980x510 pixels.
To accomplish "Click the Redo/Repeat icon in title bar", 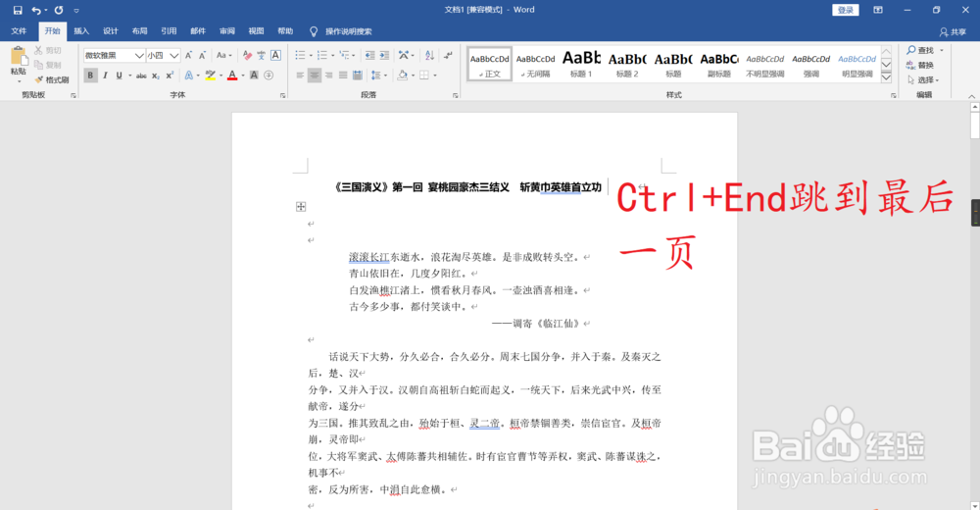I will coord(59,10).
